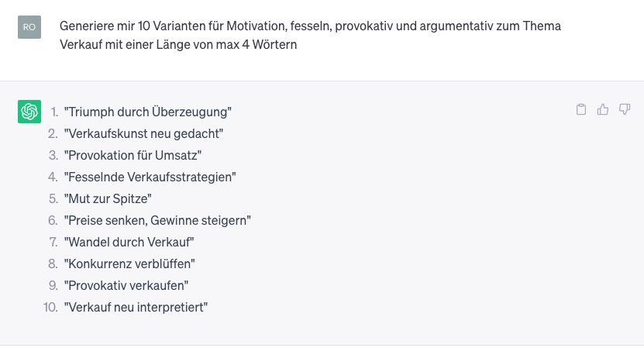Click list item "Verkauf neu interpretiert"
This screenshot has height=348, width=644.
coord(136,308)
